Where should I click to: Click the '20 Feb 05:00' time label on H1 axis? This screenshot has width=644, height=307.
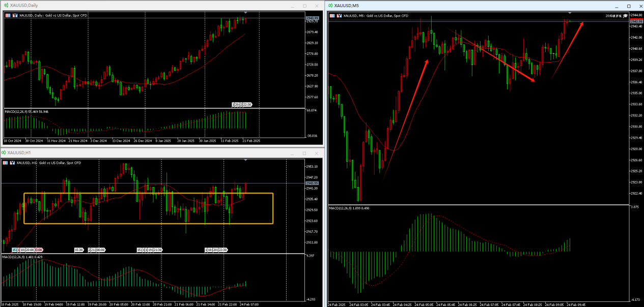120,304
